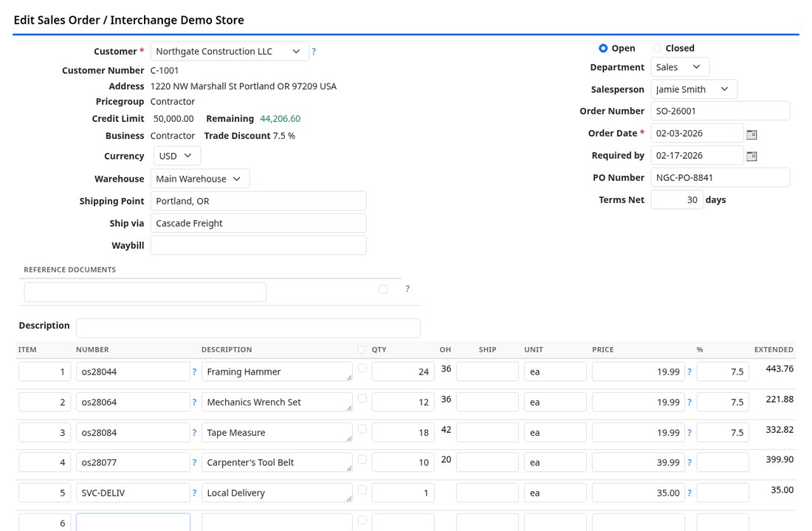
Task: Click the Order Number field SO-26001
Action: tap(720, 111)
